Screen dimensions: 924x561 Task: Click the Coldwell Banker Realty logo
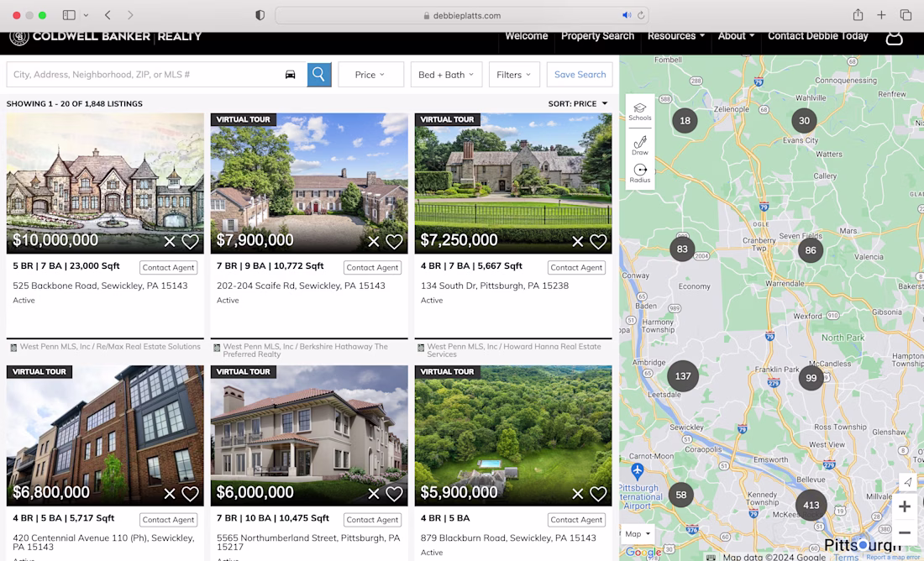click(106, 37)
